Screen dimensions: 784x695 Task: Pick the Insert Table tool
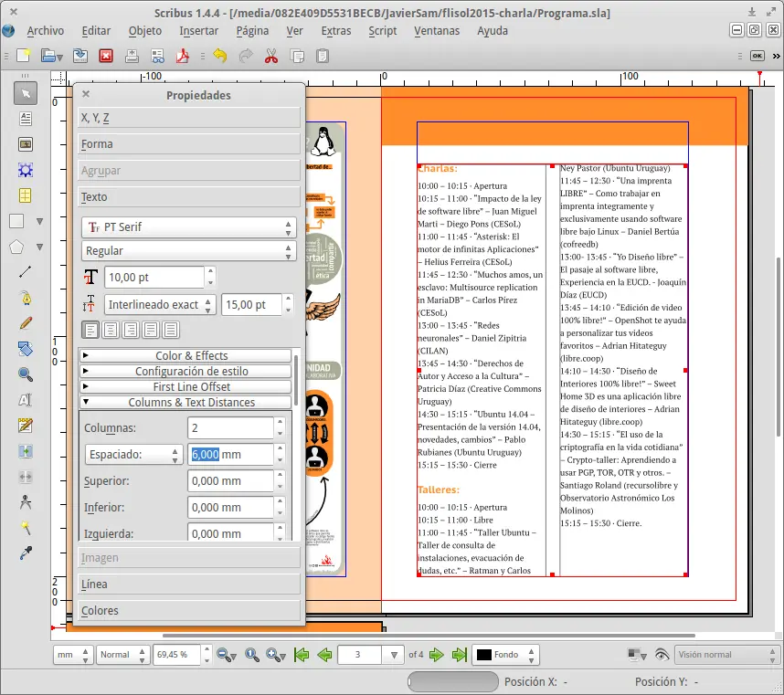(26, 195)
